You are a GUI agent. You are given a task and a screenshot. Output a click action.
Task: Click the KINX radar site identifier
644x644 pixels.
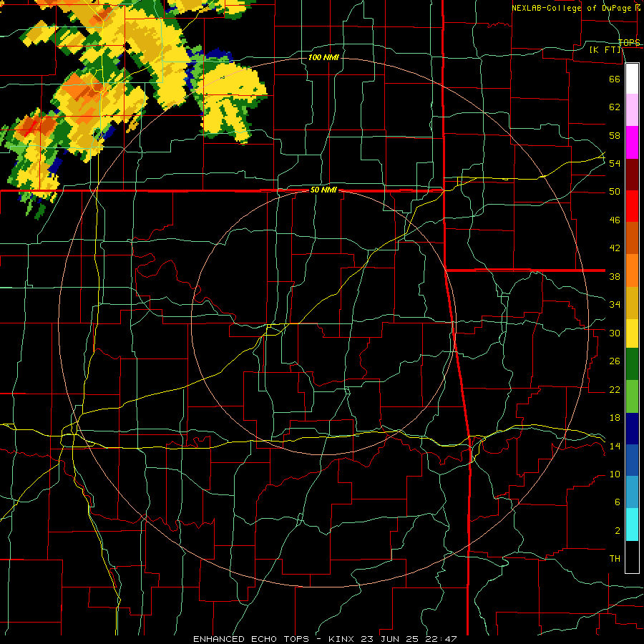click(343, 639)
